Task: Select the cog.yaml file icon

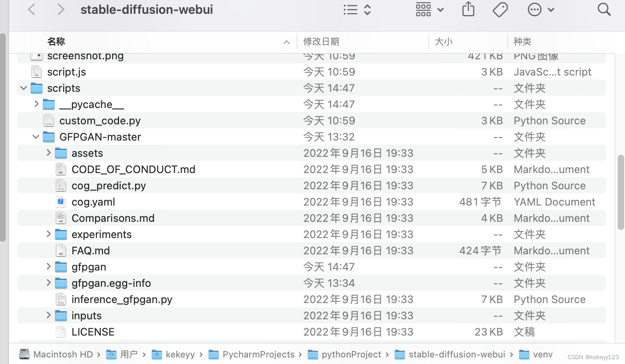Action: 61,201
